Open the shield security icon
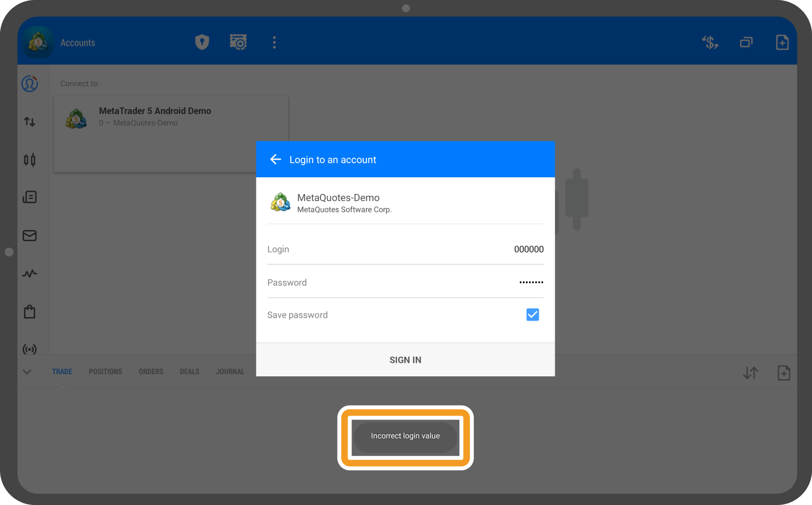 (x=202, y=42)
